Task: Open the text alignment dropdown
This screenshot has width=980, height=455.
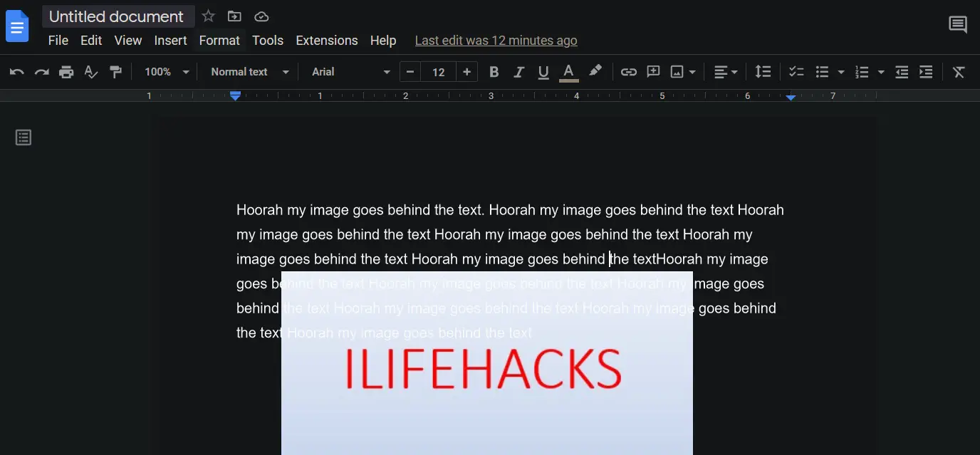Action: click(x=726, y=72)
